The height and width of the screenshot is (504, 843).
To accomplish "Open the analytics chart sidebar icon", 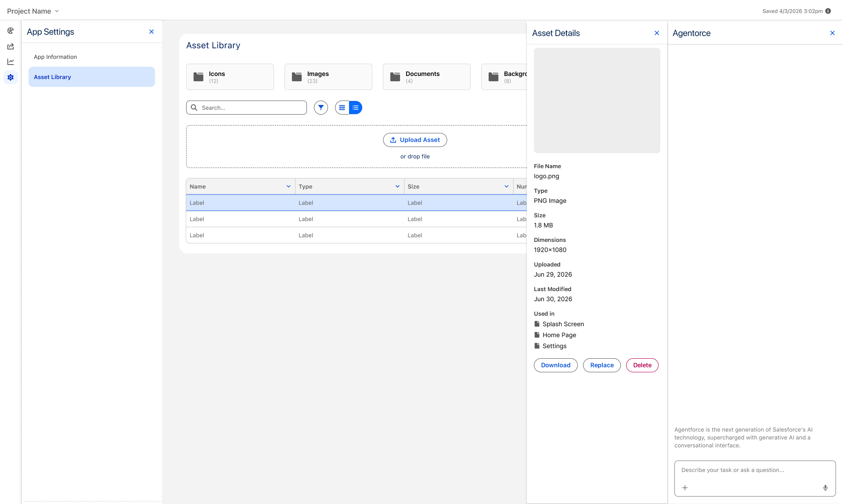I will coord(11,62).
